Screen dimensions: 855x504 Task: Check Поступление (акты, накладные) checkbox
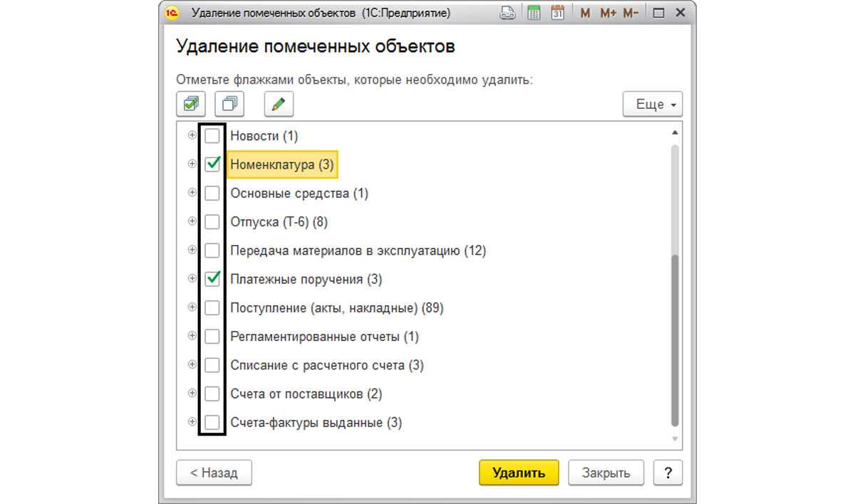(x=212, y=308)
